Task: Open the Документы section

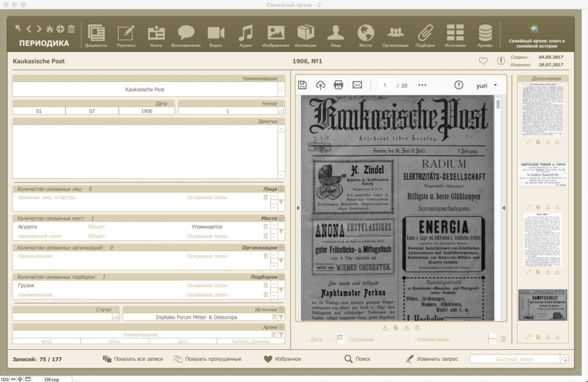Action: pyautogui.click(x=96, y=36)
